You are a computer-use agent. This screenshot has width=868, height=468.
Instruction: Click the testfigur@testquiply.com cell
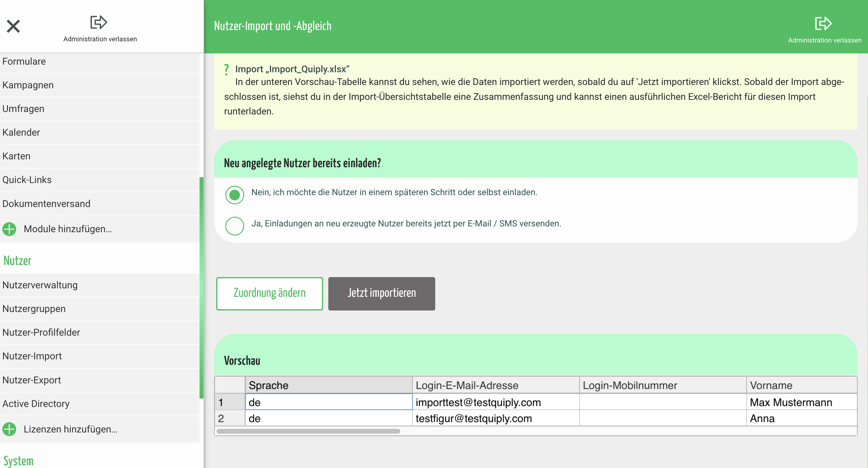tap(496, 418)
